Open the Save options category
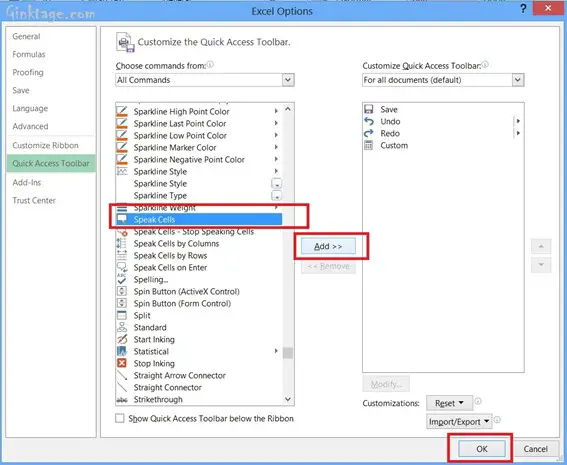The image size is (567, 465). (x=21, y=90)
